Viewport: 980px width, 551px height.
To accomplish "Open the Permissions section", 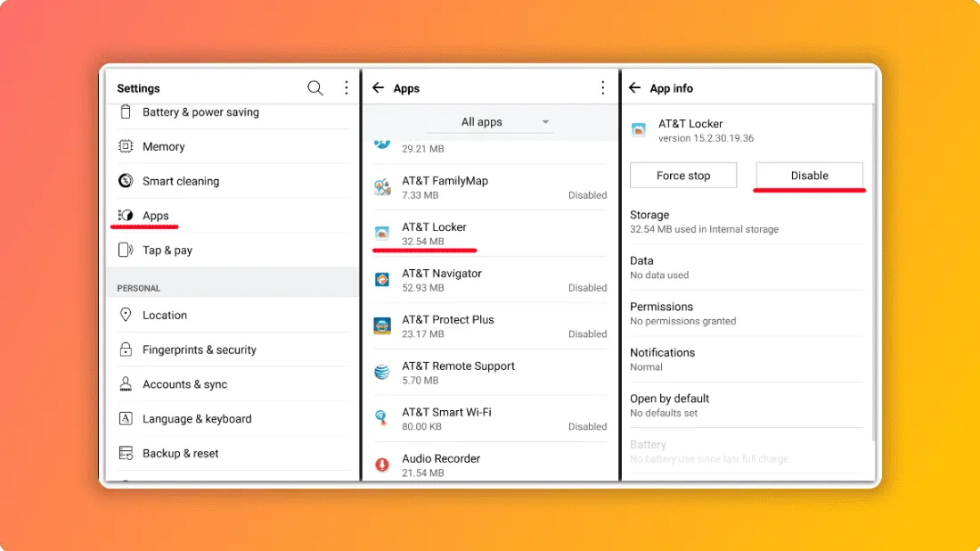I will click(x=747, y=313).
